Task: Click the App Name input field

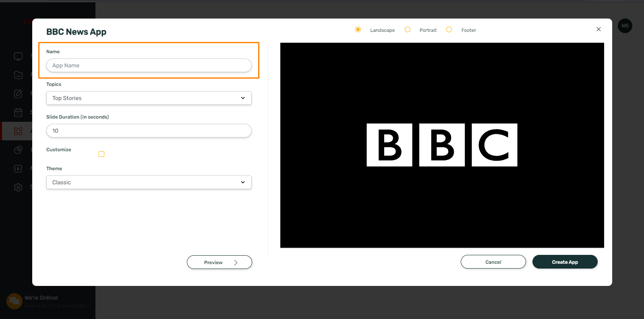Action: [149, 65]
